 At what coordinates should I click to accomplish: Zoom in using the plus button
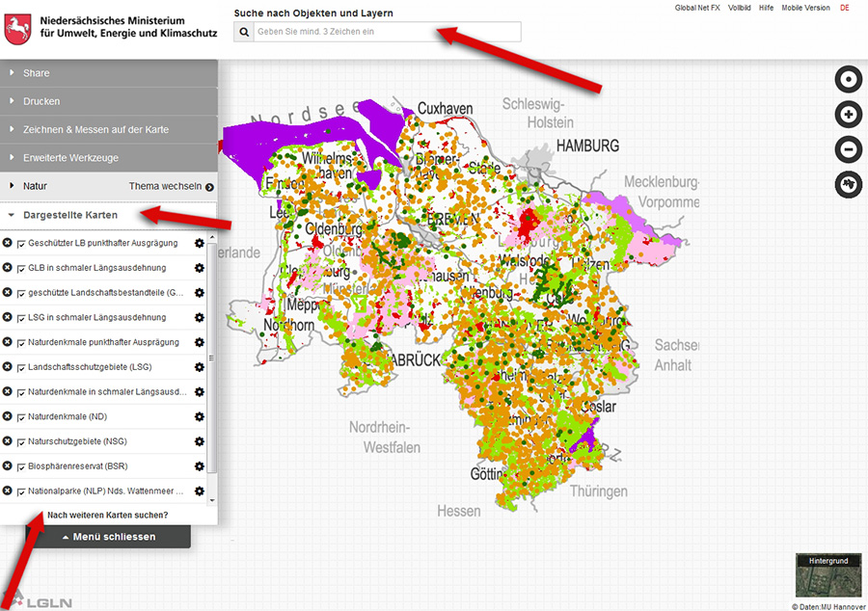pyautogui.click(x=848, y=115)
